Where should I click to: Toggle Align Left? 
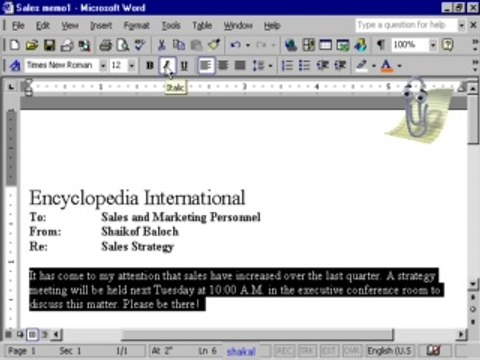(x=206, y=65)
